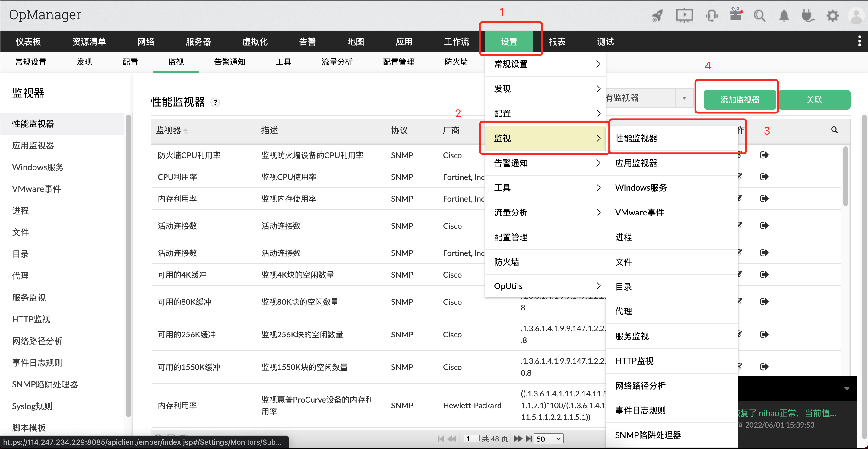Open the monitor filter dropdown arrow
This screenshot has height=449, width=868.
point(684,98)
